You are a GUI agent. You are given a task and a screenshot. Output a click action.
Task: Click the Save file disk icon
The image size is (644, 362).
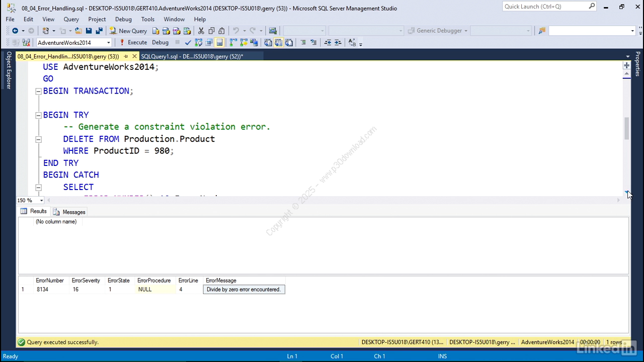[x=89, y=31]
